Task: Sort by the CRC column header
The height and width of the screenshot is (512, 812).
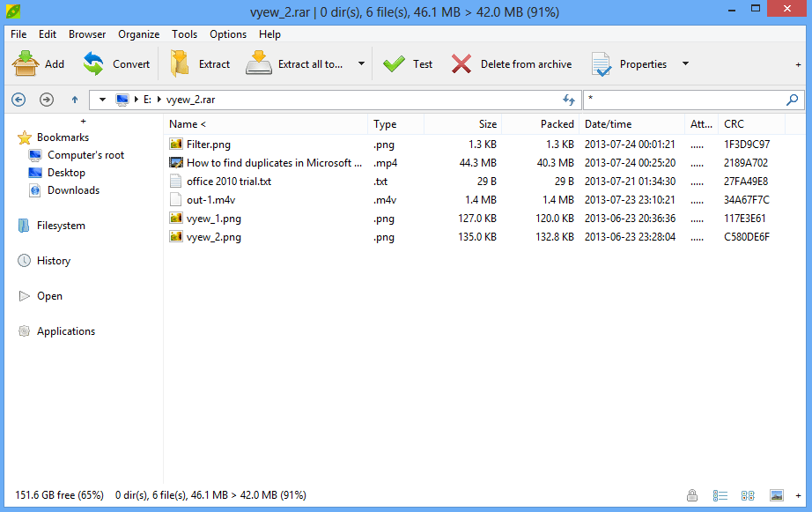Action: (752, 124)
